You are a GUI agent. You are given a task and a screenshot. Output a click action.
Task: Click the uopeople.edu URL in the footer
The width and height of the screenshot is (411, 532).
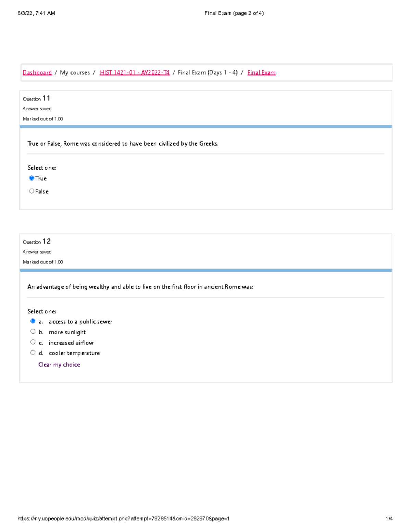coord(123,519)
